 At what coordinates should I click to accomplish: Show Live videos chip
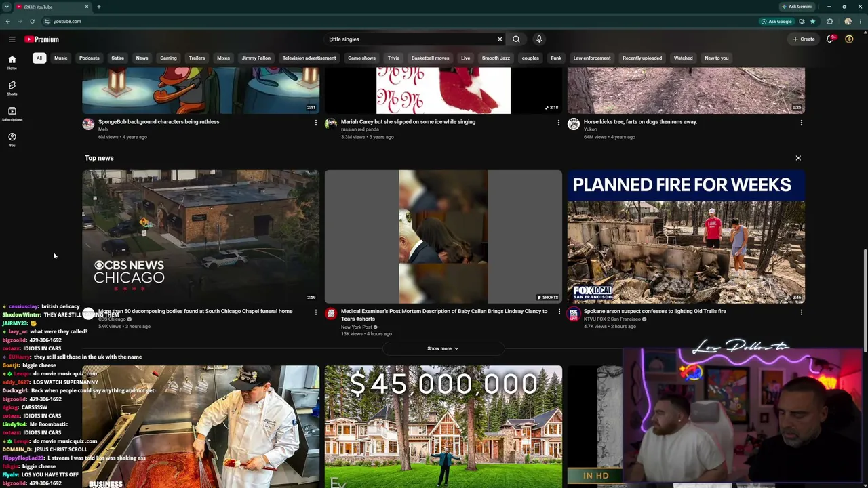[x=465, y=58]
